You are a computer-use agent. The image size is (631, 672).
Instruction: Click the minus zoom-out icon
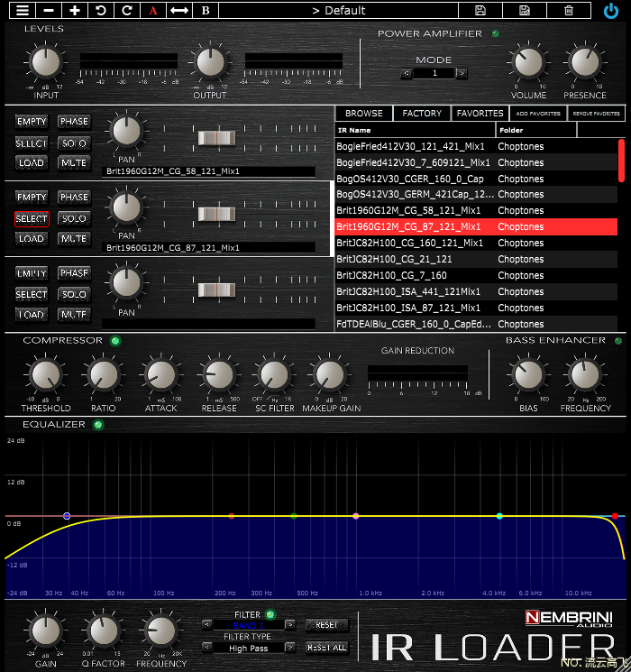[x=49, y=10]
